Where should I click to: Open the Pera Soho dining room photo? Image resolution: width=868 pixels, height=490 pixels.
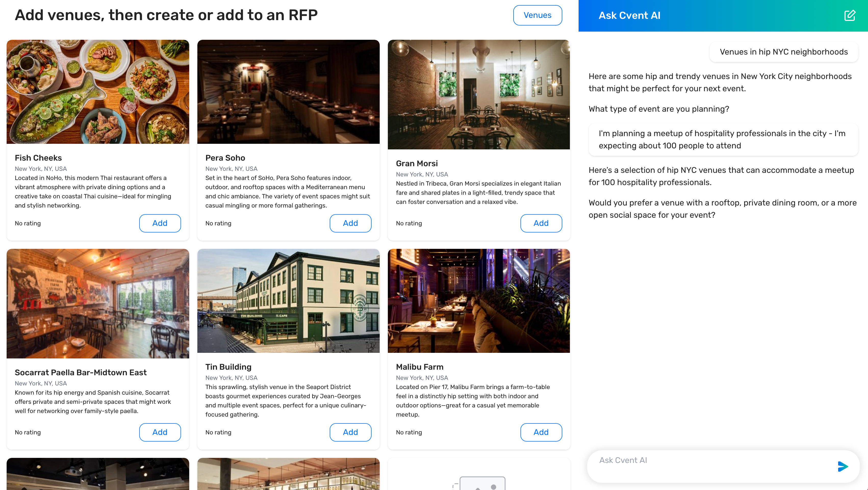tap(288, 92)
